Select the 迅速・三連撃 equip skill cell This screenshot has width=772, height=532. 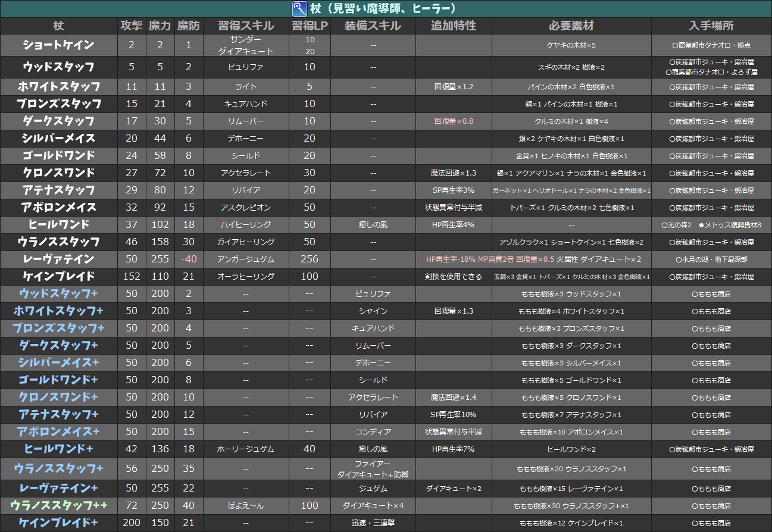click(373, 523)
